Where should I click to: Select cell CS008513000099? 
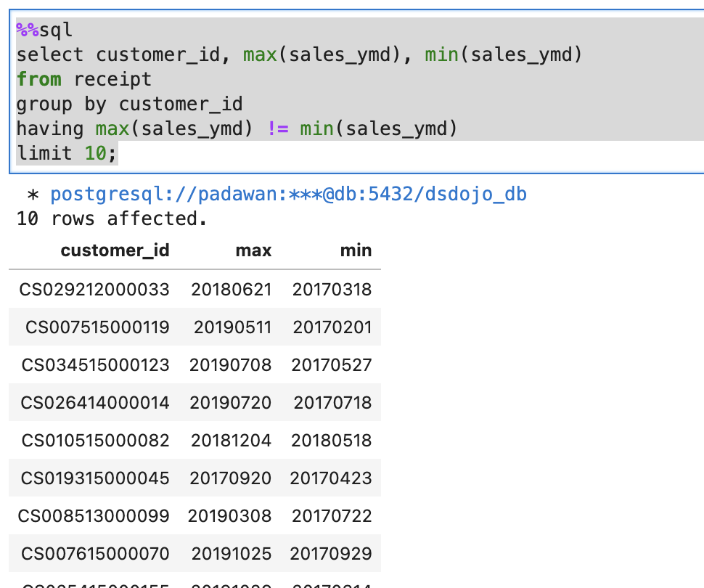pos(94,515)
